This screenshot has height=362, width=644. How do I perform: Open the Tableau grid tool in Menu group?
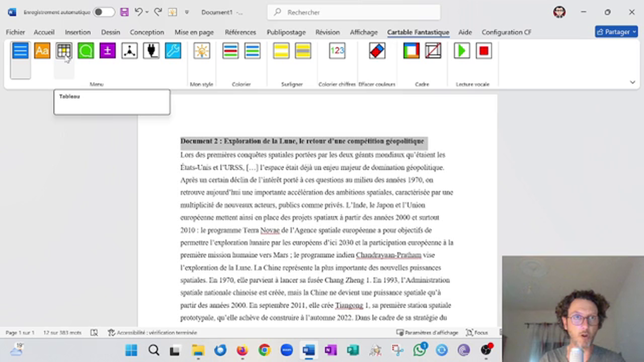[x=63, y=50]
